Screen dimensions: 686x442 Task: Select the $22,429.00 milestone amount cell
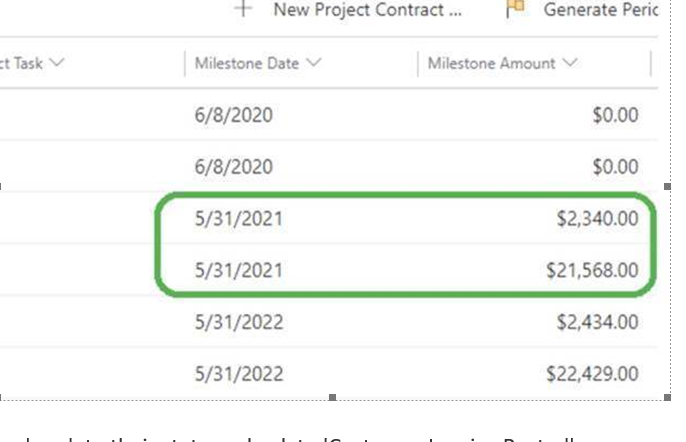pos(594,374)
